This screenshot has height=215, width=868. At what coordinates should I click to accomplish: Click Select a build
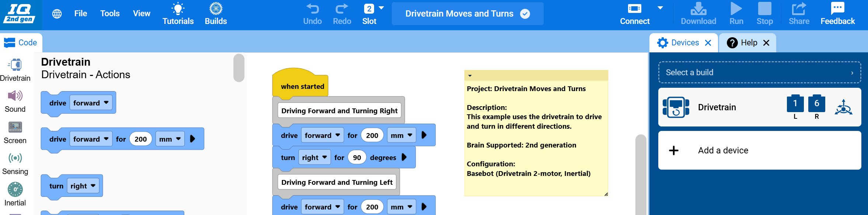point(760,72)
